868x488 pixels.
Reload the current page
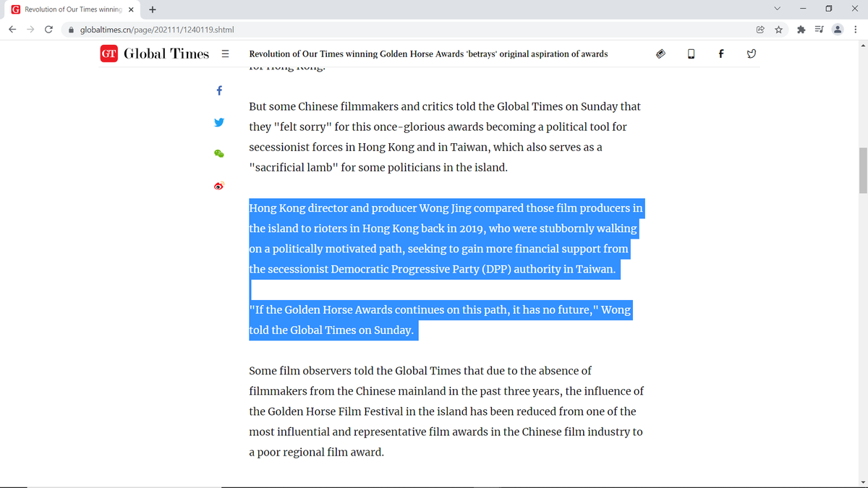tap(48, 30)
